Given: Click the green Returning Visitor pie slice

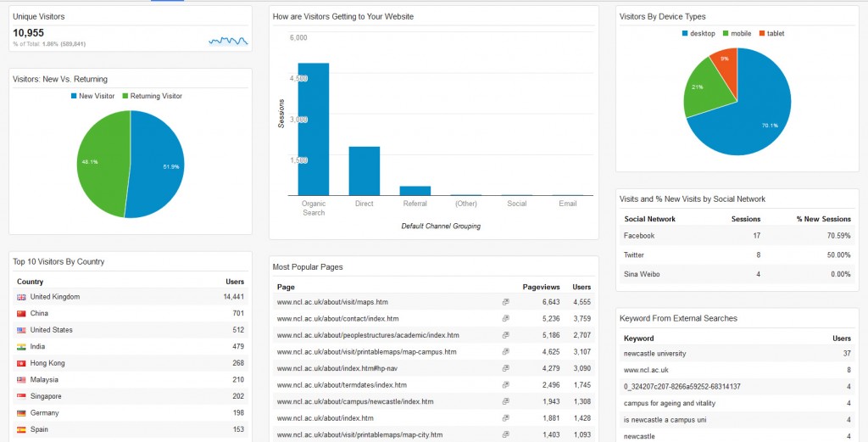Looking at the screenshot, I should (x=100, y=161).
